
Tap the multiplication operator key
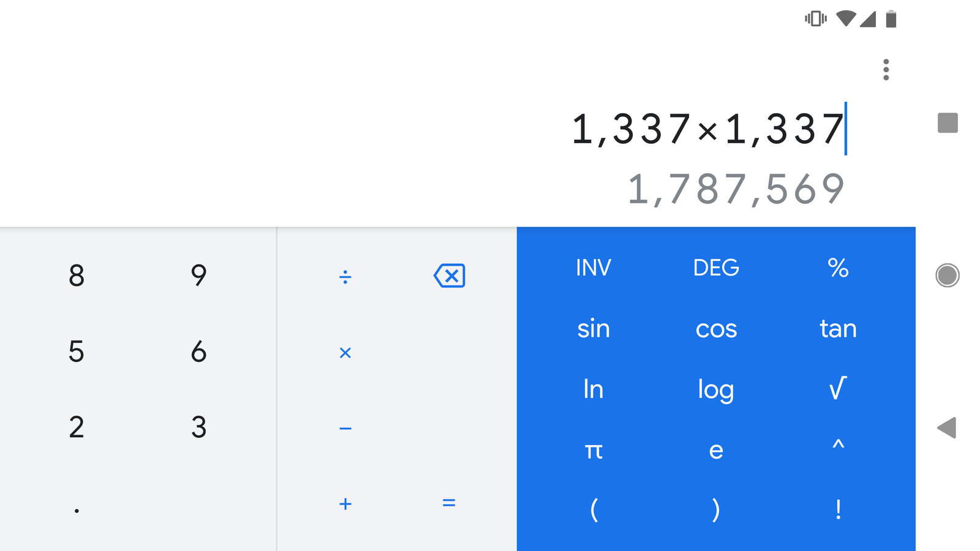click(x=345, y=353)
